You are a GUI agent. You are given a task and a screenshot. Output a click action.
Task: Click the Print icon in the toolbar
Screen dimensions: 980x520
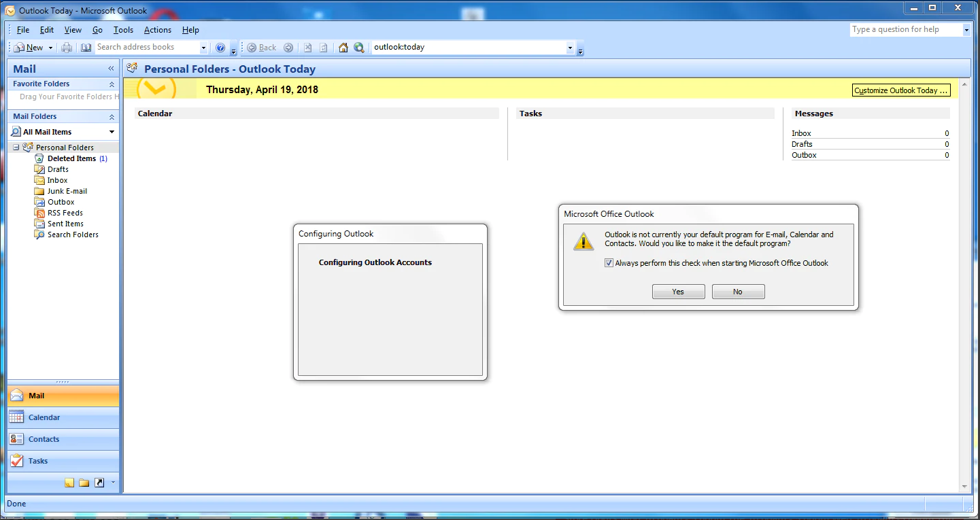point(67,48)
